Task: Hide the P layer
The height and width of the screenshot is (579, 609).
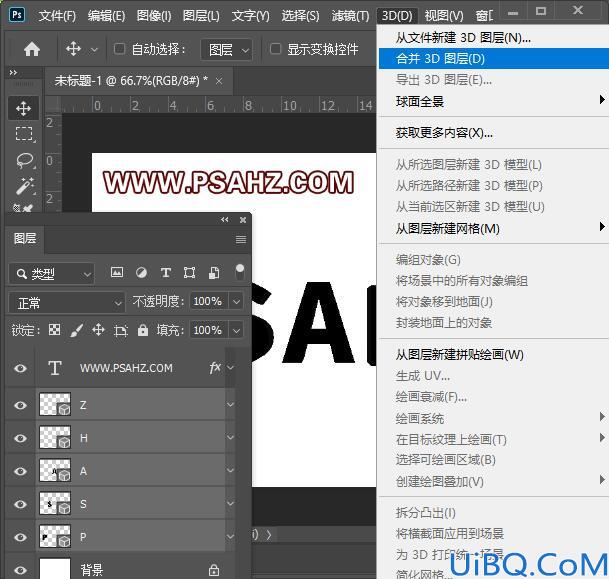Action: [x=21, y=537]
